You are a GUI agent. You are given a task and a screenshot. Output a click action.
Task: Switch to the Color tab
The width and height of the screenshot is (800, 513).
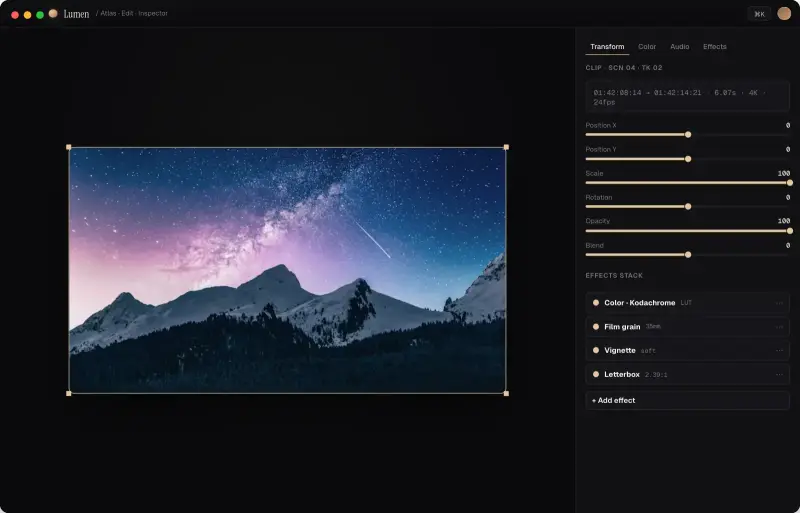pos(647,46)
